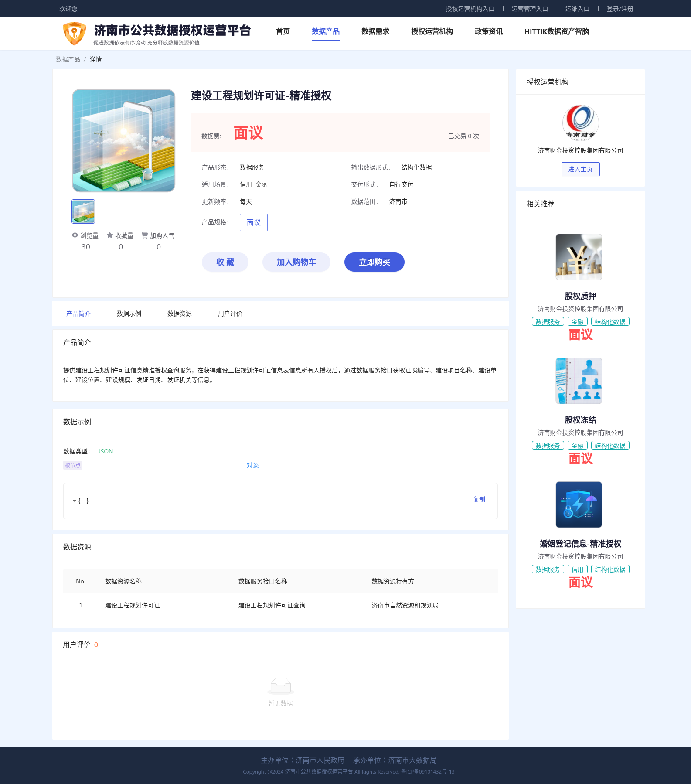Open 运维入口 top link

click(x=577, y=9)
